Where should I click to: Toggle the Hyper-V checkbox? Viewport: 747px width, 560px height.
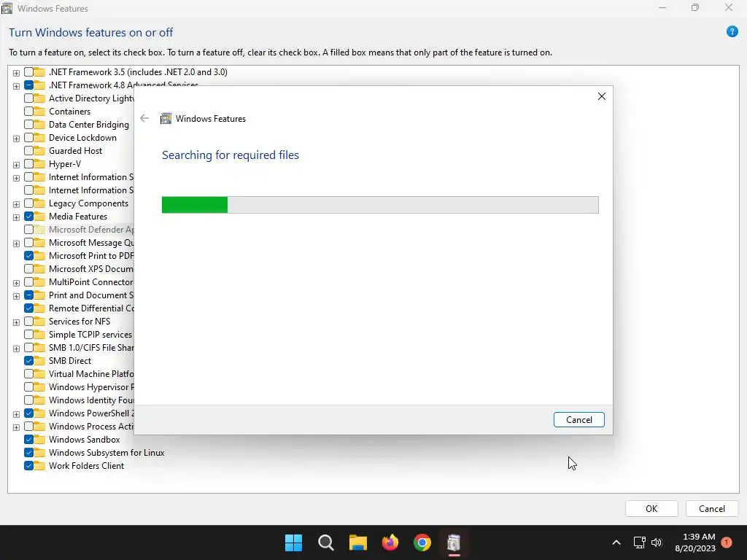click(28, 164)
